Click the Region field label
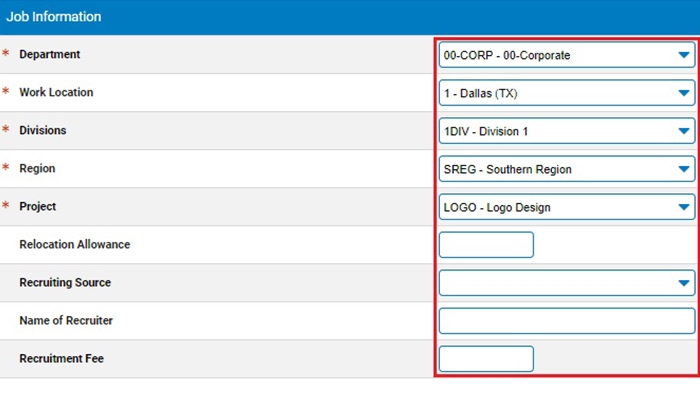 pyautogui.click(x=38, y=169)
